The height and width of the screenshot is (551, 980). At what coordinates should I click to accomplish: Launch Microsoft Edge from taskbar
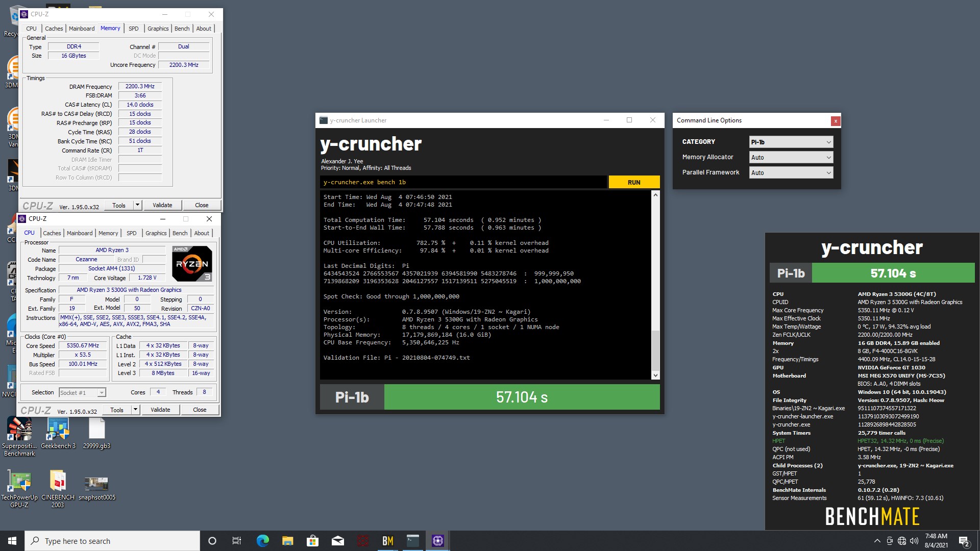click(262, 541)
